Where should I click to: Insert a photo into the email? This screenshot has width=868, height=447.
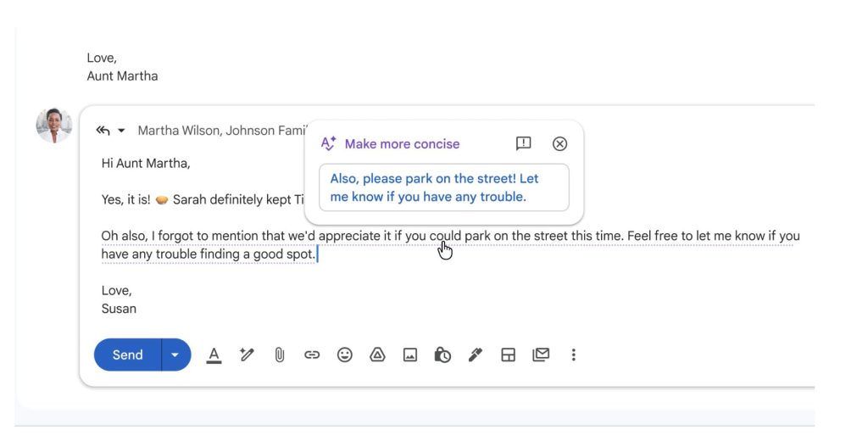tap(409, 355)
